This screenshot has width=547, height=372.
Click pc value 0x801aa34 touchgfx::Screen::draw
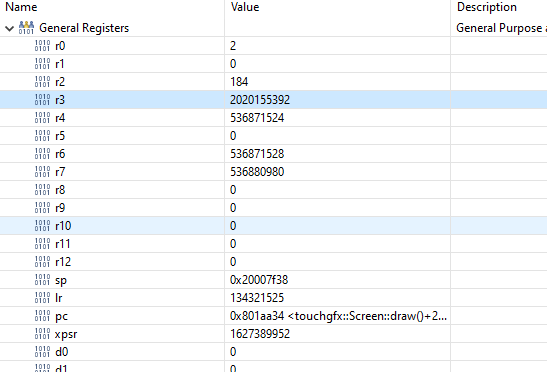coord(338,316)
